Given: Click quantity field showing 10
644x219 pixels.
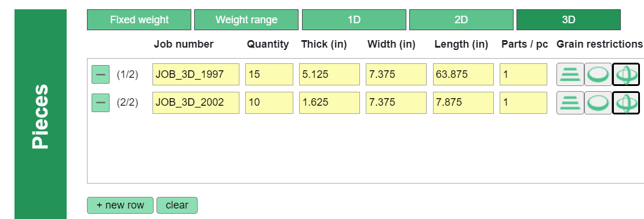Looking at the screenshot, I should 270,102.
